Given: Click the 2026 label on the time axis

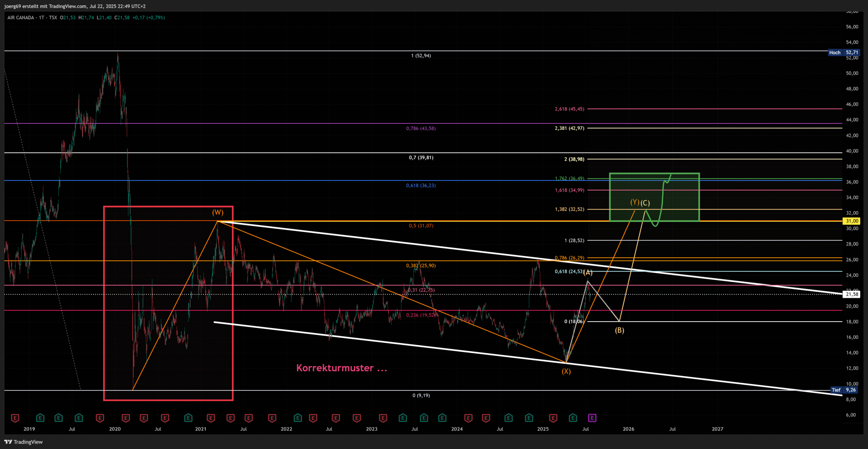Looking at the screenshot, I should tap(628, 429).
